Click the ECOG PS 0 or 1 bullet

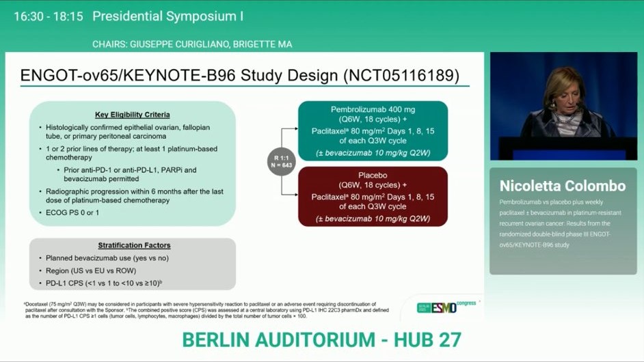click(x=72, y=213)
